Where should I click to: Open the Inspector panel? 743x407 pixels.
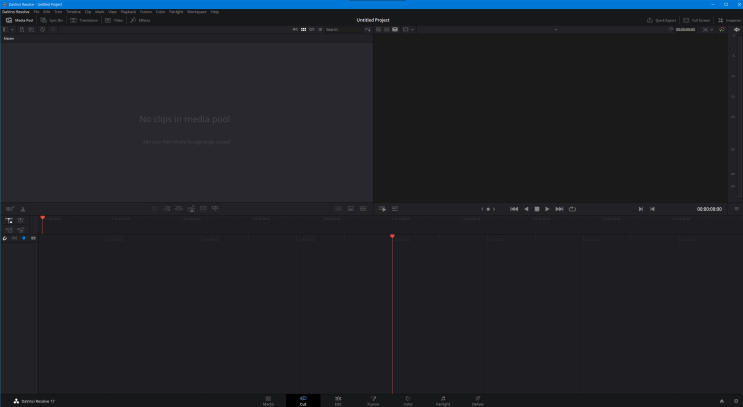pos(729,20)
